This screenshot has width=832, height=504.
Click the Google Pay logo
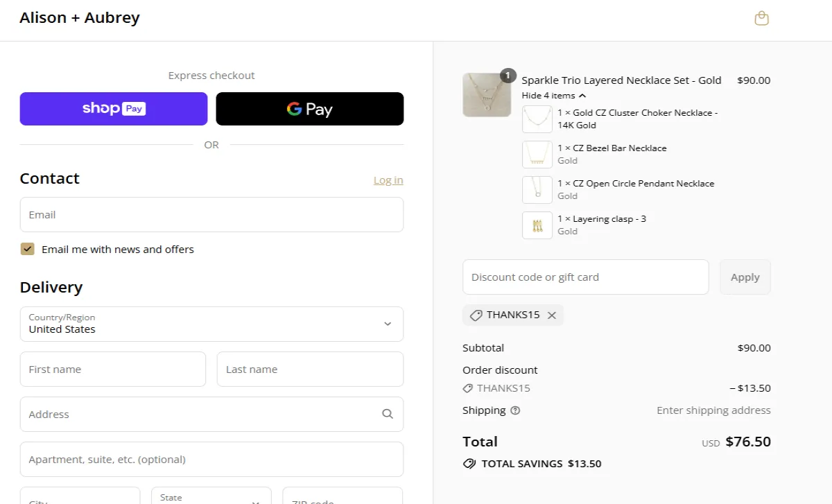309,109
